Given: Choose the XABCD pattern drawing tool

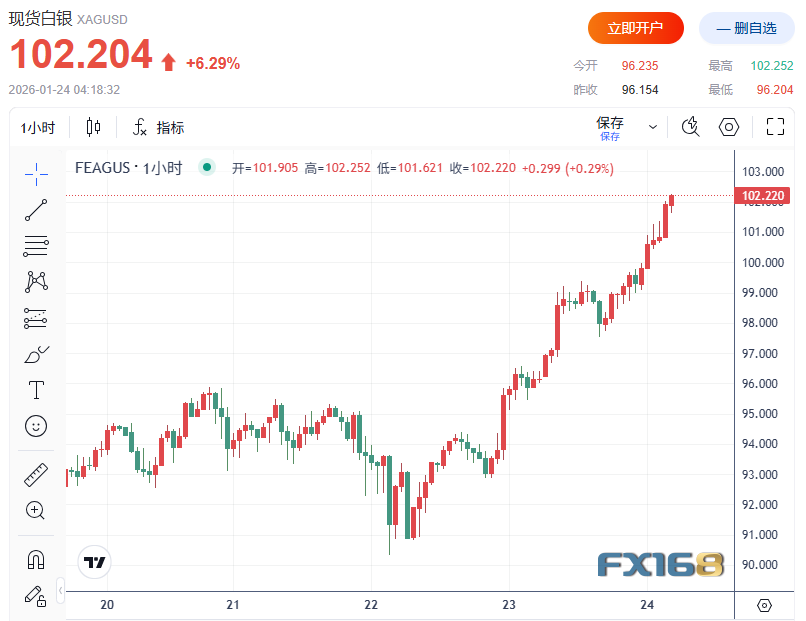Looking at the screenshot, I should pos(36,282).
